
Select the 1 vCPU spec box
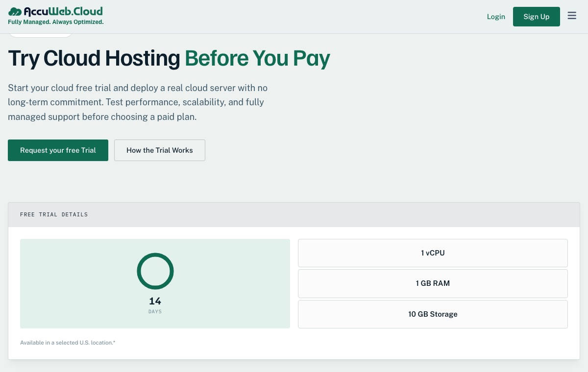433,253
